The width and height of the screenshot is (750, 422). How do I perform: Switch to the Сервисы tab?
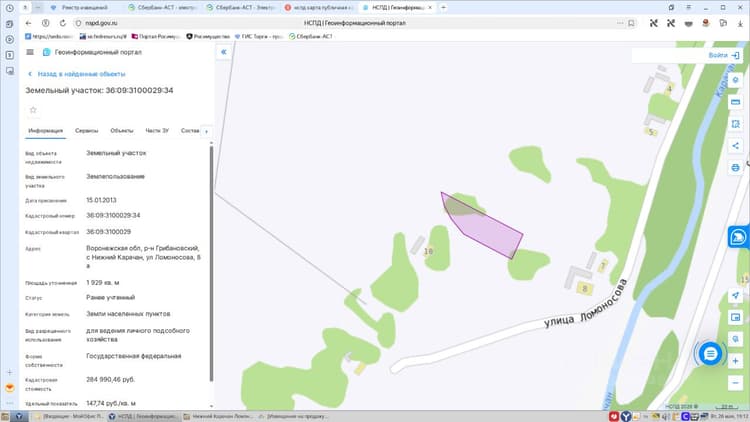click(87, 131)
